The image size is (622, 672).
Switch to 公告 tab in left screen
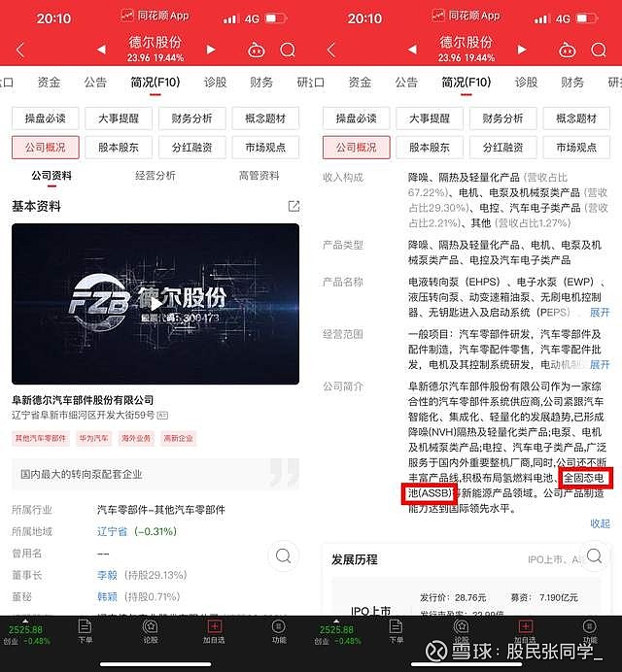(95, 83)
